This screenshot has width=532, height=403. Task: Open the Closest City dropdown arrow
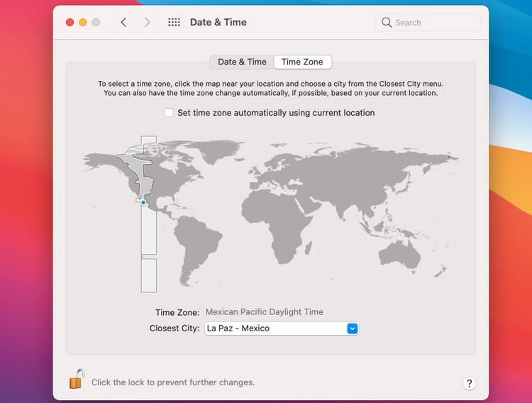tap(352, 329)
